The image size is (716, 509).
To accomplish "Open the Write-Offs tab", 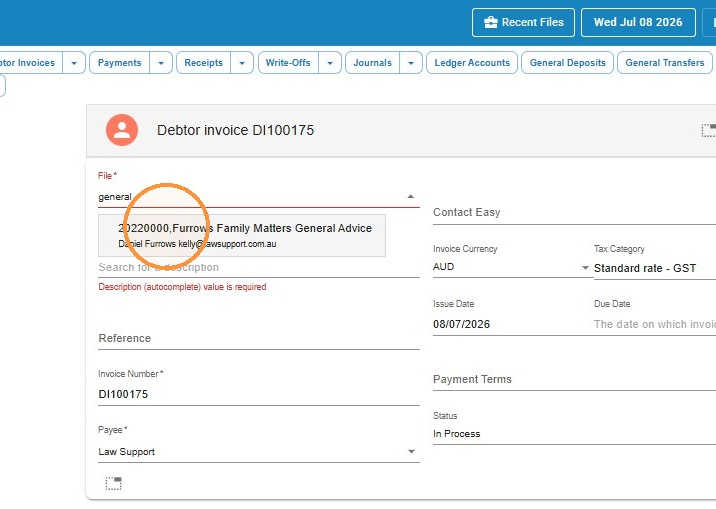I will coord(288,63).
